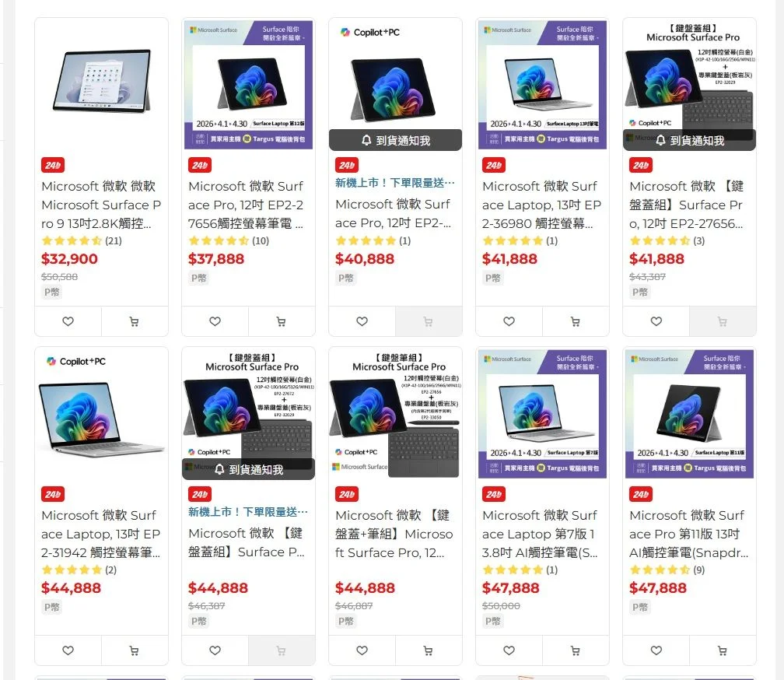The height and width of the screenshot is (680, 784).
Task: Add the $44,888 Surface Laptop 13吋 to cart
Action: (134, 650)
